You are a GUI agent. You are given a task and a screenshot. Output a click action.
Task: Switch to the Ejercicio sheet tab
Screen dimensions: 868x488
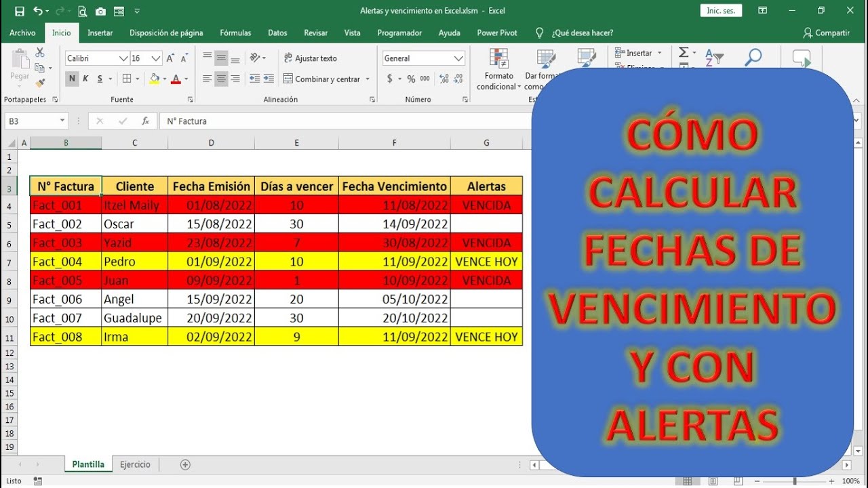point(135,464)
